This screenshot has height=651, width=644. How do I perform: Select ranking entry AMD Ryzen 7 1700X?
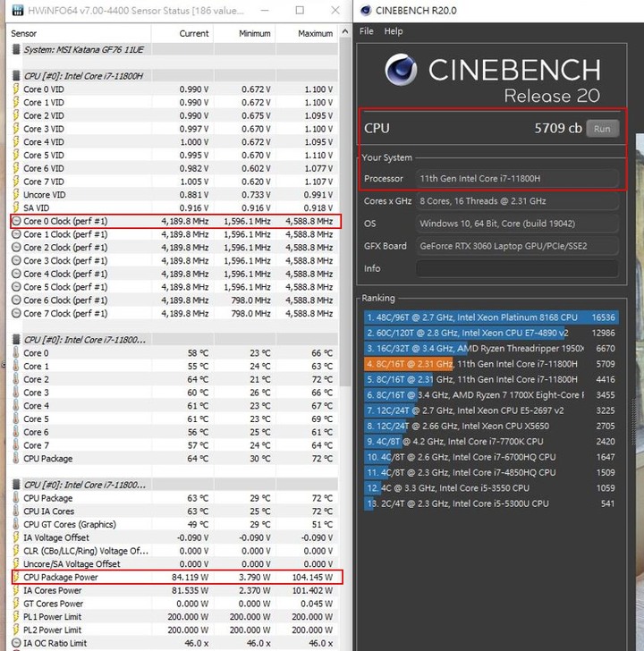(491, 395)
